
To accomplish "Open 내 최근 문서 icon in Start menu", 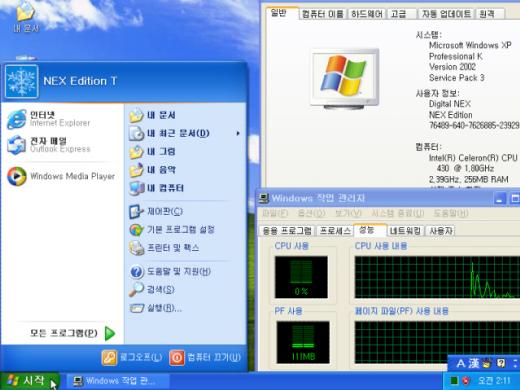I will point(136,133).
